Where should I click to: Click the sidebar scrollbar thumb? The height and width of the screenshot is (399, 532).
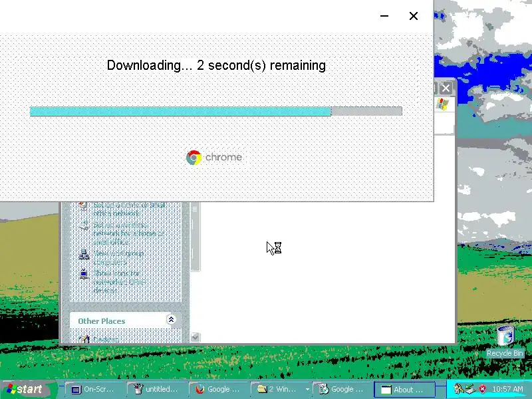(x=195, y=237)
